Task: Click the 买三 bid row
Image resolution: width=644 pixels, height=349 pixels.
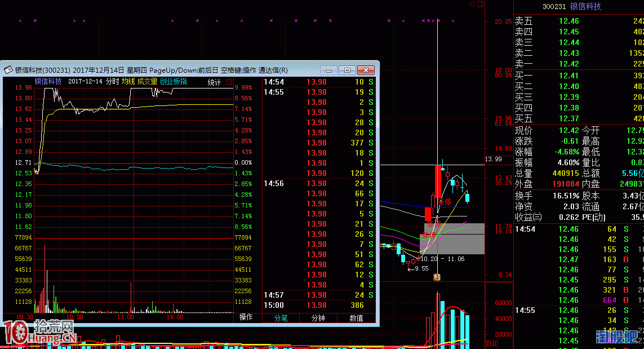Action: tap(579, 97)
